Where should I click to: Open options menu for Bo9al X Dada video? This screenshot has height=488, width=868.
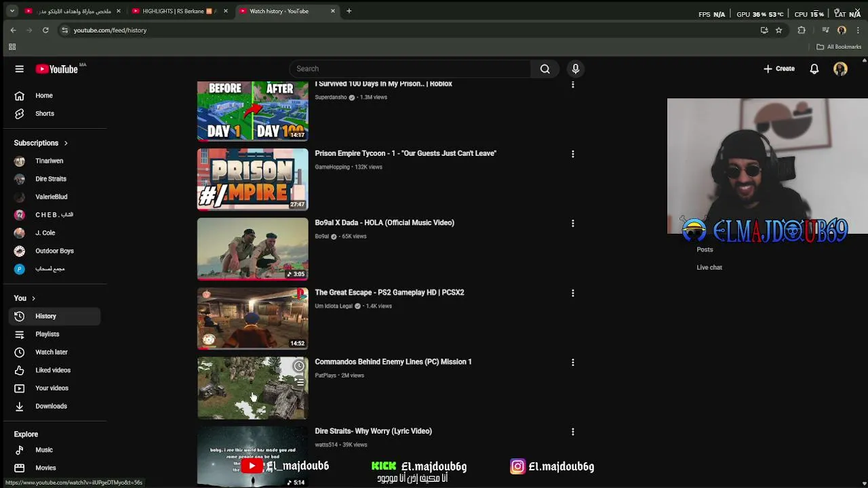click(573, 223)
